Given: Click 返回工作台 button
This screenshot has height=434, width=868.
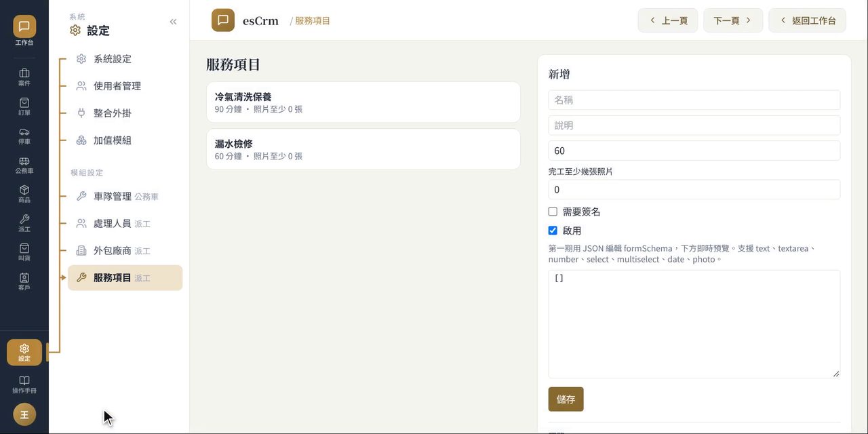Looking at the screenshot, I should coord(808,20).
